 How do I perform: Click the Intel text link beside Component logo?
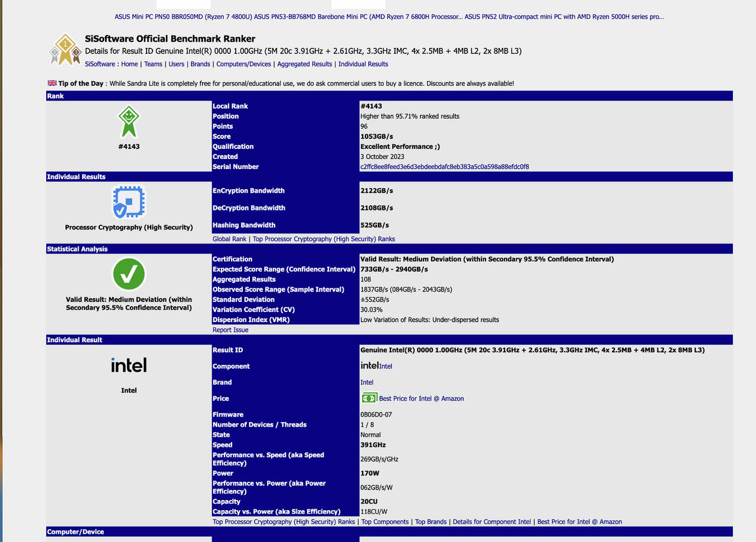click(386, 366)
